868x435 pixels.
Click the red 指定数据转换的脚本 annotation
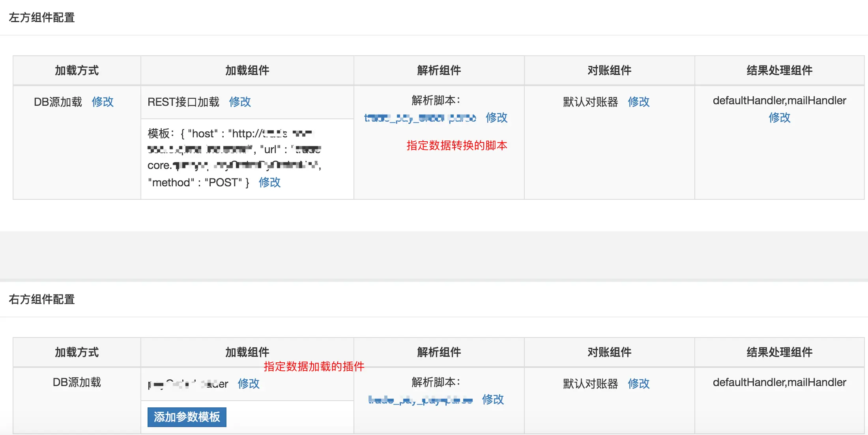coord(456,146)
